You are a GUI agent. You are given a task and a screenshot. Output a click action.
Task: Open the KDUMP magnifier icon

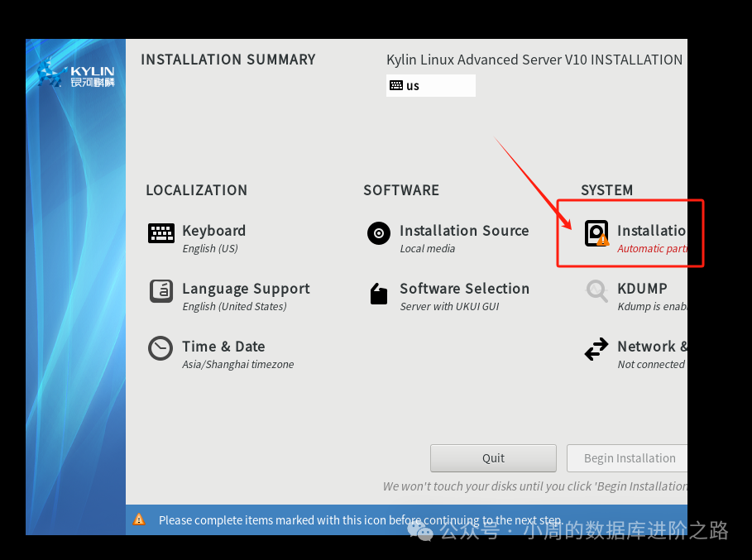point(596,291)
